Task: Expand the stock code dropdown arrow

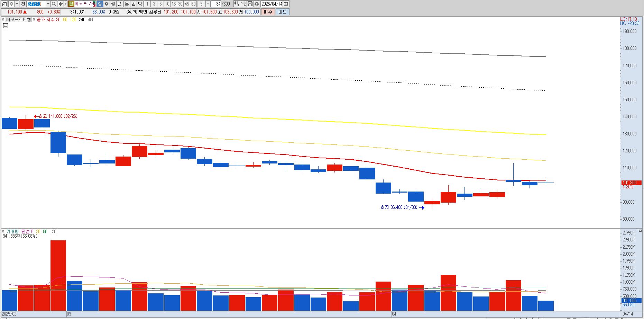Action: coord(48,4)
